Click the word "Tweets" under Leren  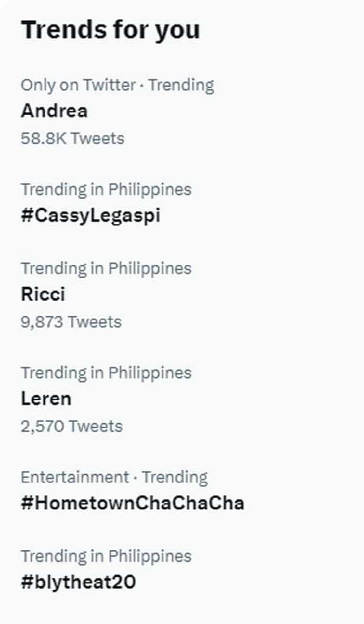[96, 426]
